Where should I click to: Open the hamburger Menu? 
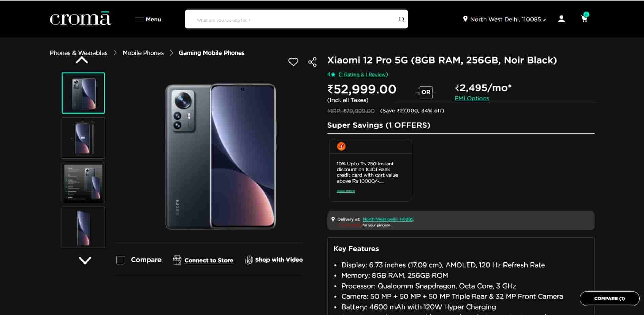click(148, 19)
